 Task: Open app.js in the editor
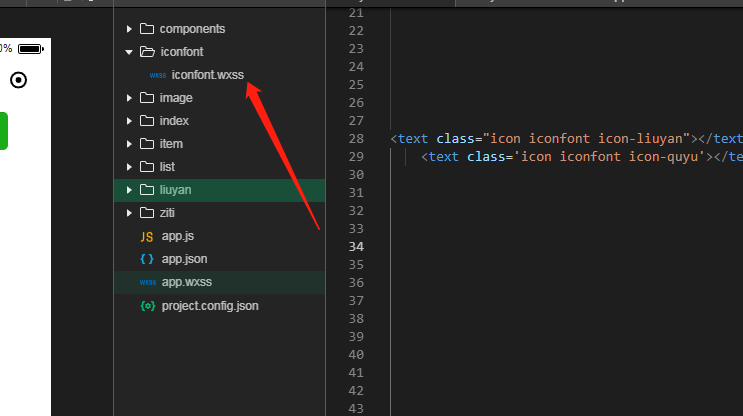[177, 236]
